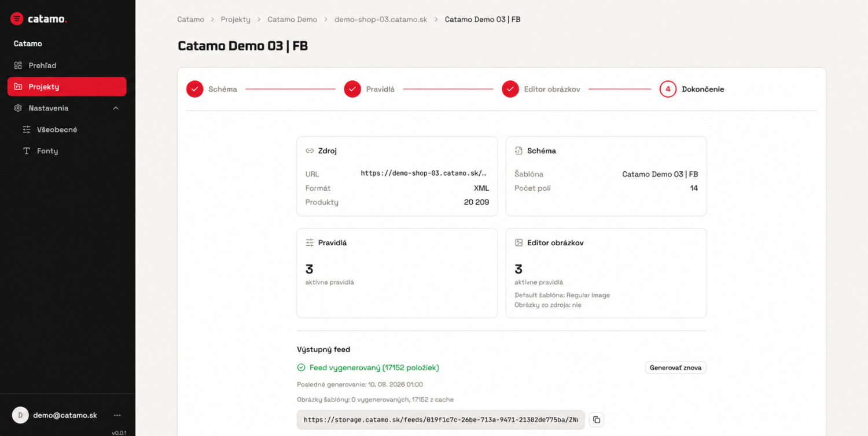This screenshot has height=436, width=868.
Task: Click the step 4 Dokončenie circle
Action: pyautogui.click(x=668, y=89)
